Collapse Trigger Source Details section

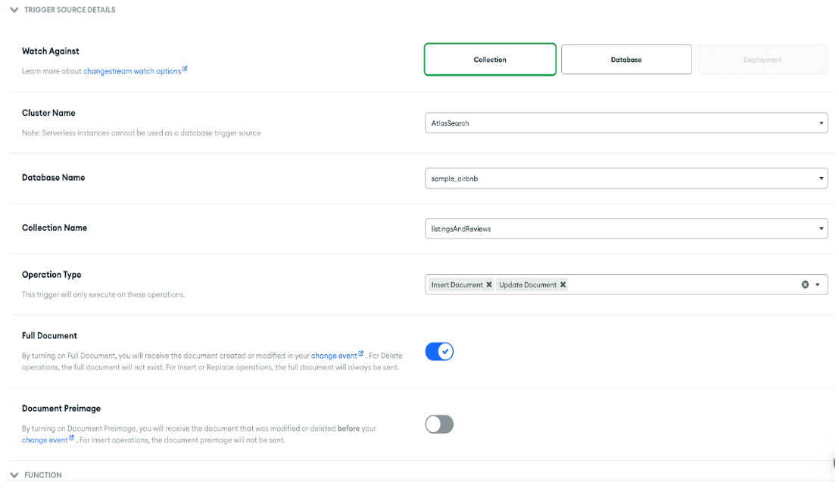point(14,10)
